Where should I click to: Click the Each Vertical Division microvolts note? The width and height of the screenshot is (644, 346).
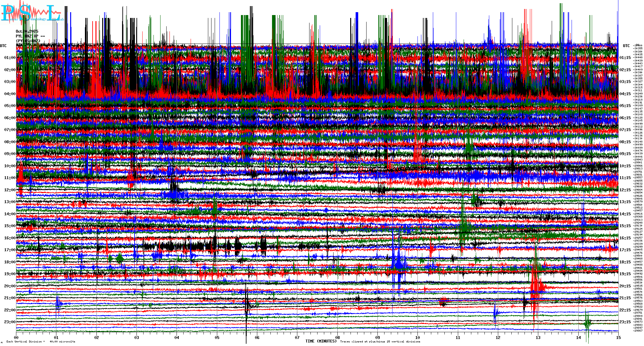pyautogui.click(x=41, y=342)
